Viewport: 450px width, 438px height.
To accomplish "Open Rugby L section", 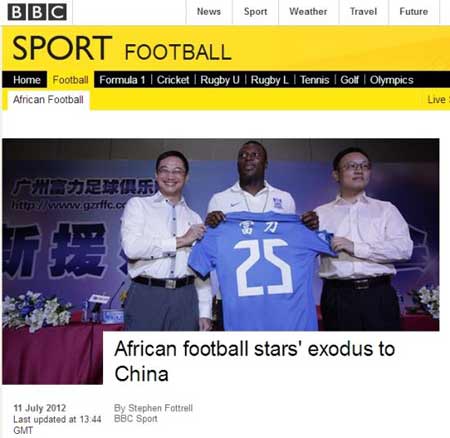I will (x=269, y=80).
